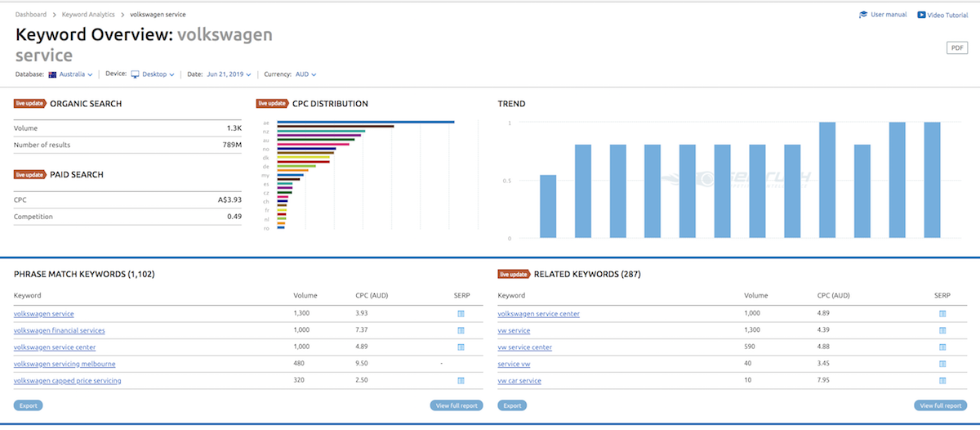Open SERP icon for related volkswagen service center

pos(942,314)
